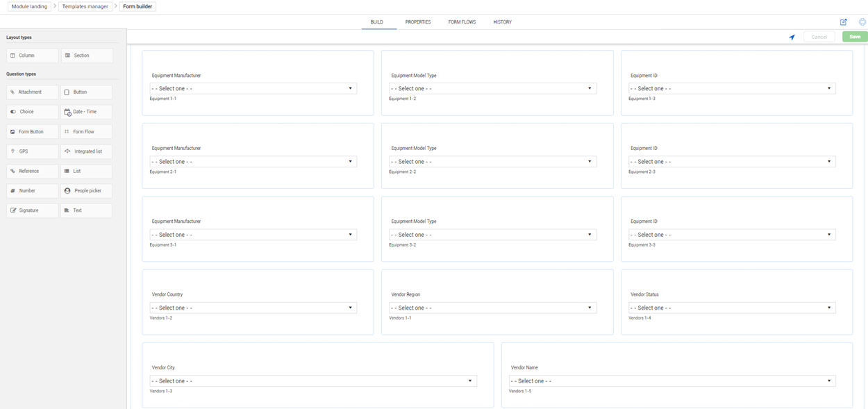Open the Equipment Manufacturer dropdown for Equipment 1-1
868x409 pixels.
253,88
